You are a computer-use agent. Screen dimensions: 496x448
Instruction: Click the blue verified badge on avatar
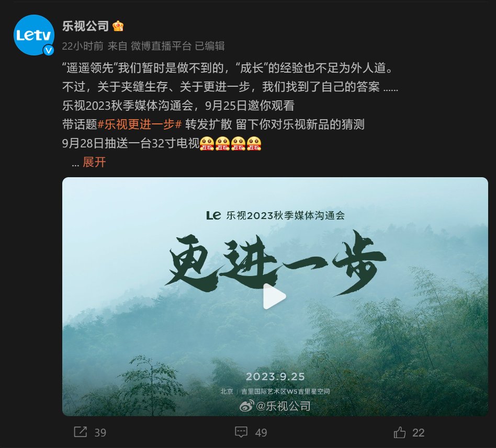pos(49,50)
